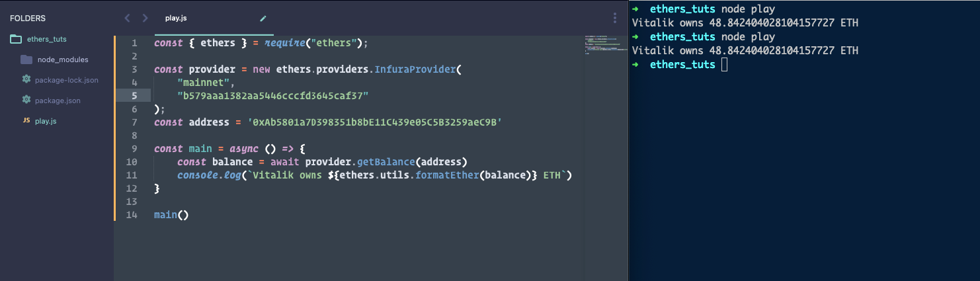This screenshot has width=980, height=281.
Task: Click the pencil icon on play.js tab
Action: click(263, 19)
